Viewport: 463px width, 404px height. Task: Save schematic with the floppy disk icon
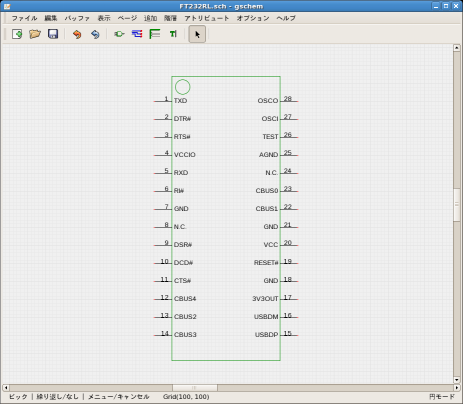[x=53, y=34]
